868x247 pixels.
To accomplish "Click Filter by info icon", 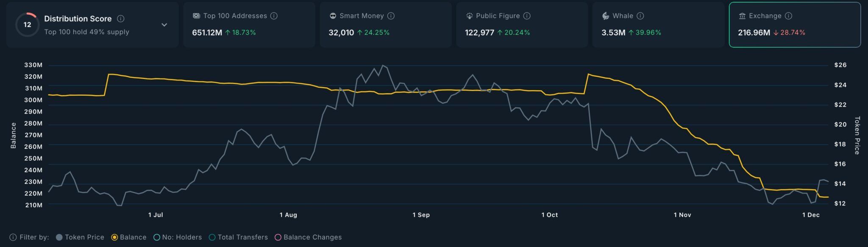I will (x=13, y=237).
